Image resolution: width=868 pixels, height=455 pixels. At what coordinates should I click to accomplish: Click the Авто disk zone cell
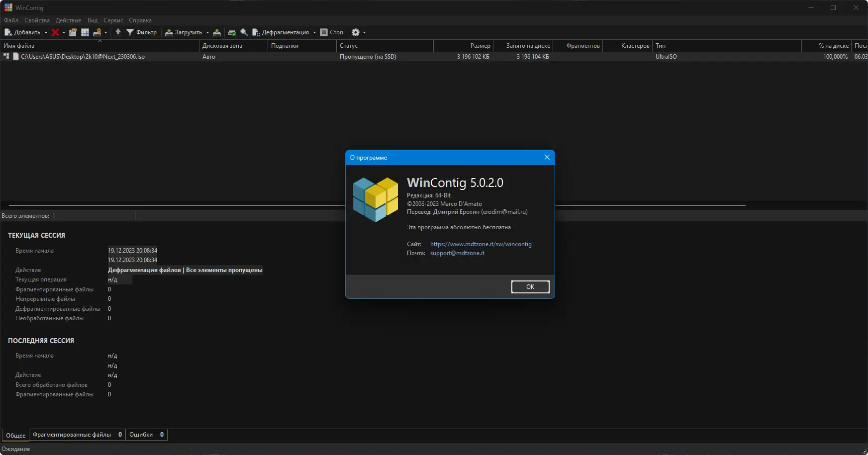click(209, 57)
